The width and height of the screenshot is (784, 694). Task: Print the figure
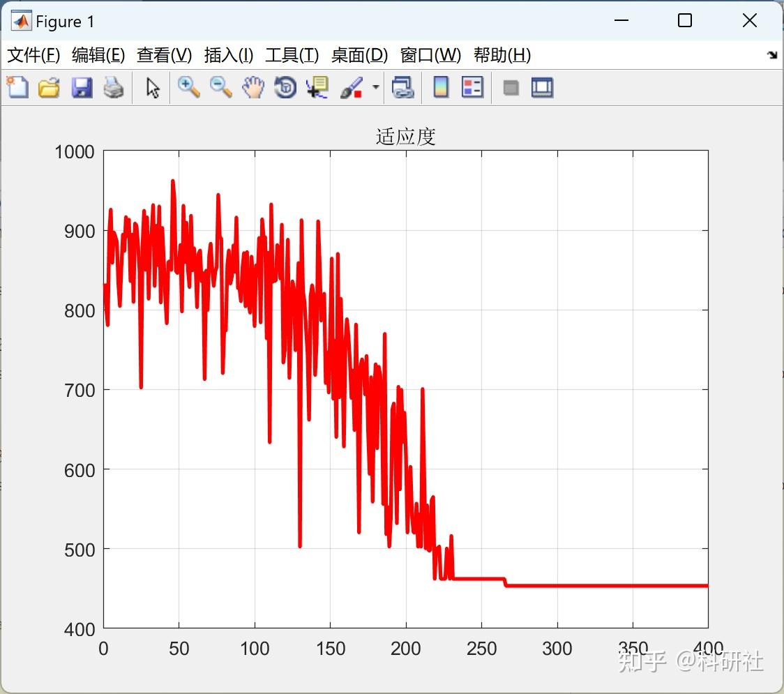point(114,87)
